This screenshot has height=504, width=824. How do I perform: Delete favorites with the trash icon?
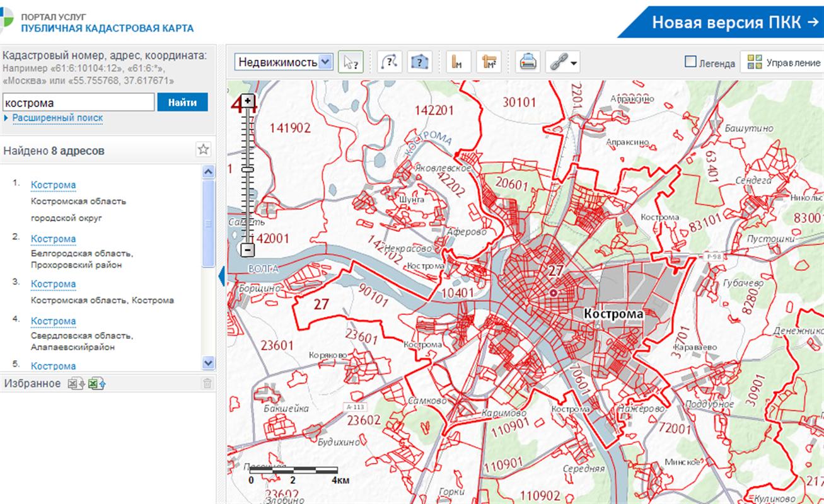pos(207,383)
